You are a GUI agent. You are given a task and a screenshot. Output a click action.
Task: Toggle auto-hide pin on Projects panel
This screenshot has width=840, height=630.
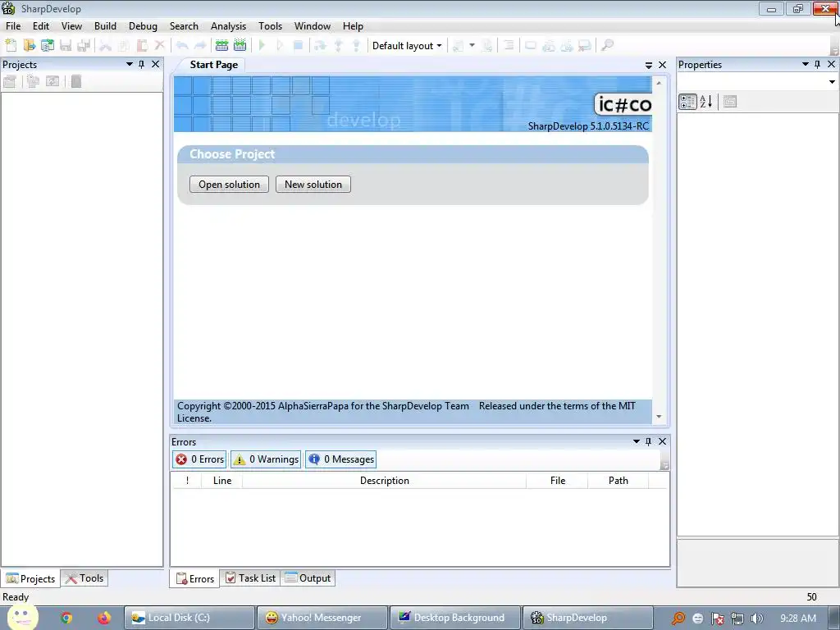[141, 64]
